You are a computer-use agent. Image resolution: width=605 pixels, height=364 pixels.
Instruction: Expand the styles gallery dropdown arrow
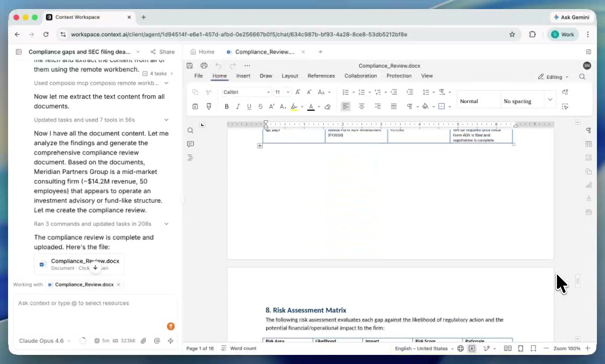[x=550, y=100]
